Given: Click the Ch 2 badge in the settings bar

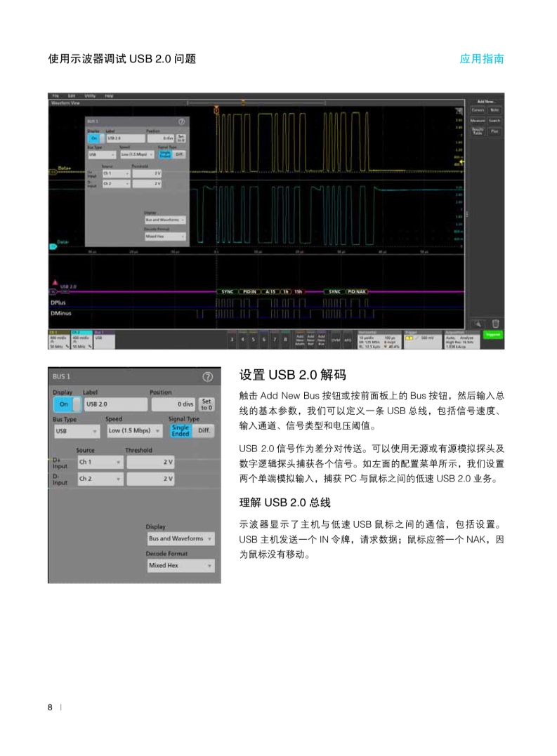Looking at the screenshot, I should point(81,338).
